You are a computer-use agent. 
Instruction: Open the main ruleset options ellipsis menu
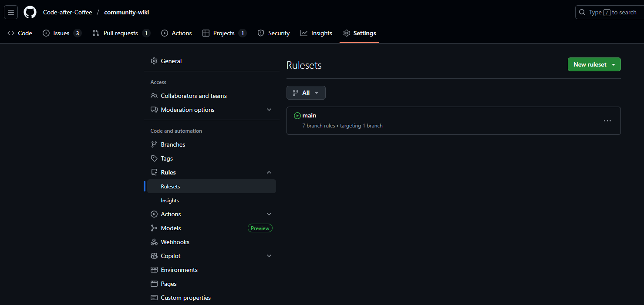coord(607,121)
